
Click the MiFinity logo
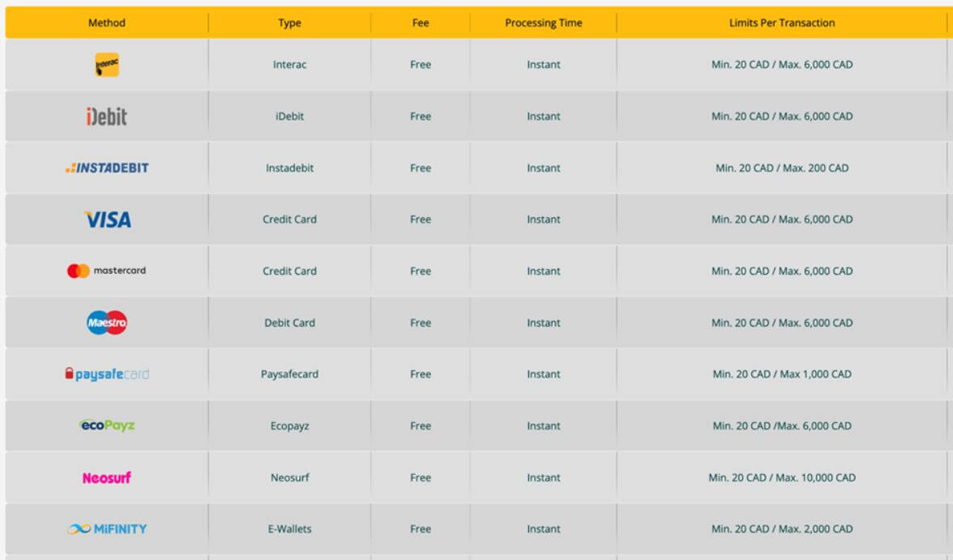106,529
